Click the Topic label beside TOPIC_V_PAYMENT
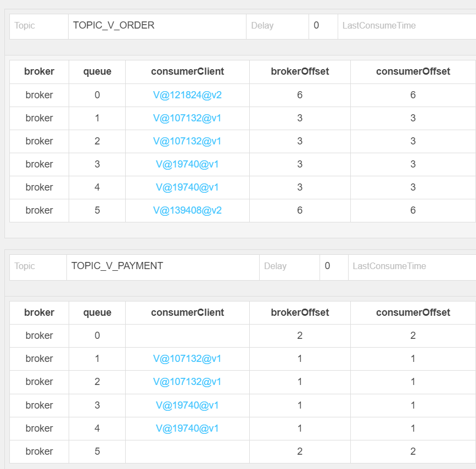Viewport: 476px width, 469px height. click(25, 266)
